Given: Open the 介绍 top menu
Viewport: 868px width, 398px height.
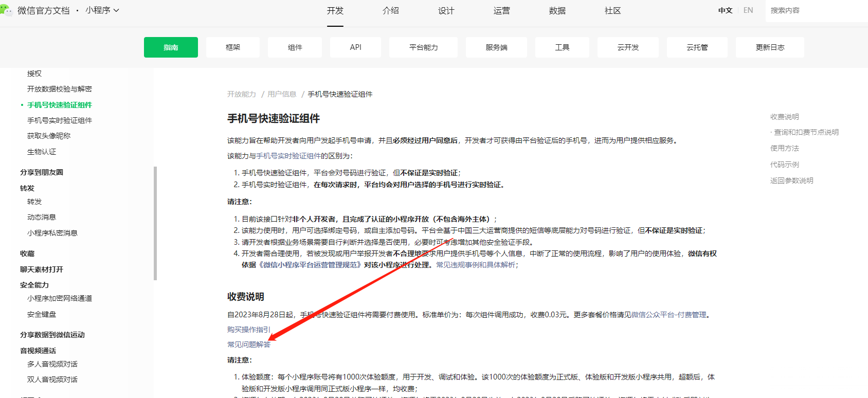Looking at the screenshot, I should click(x=391, y=10).
